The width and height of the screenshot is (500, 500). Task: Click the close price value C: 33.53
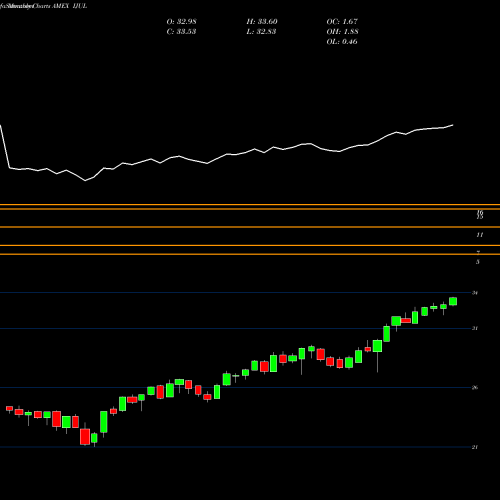tap(181, 32)
